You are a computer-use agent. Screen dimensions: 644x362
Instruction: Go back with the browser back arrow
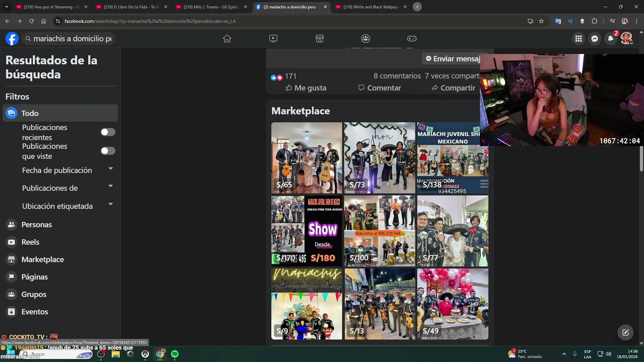pos(7,21)
